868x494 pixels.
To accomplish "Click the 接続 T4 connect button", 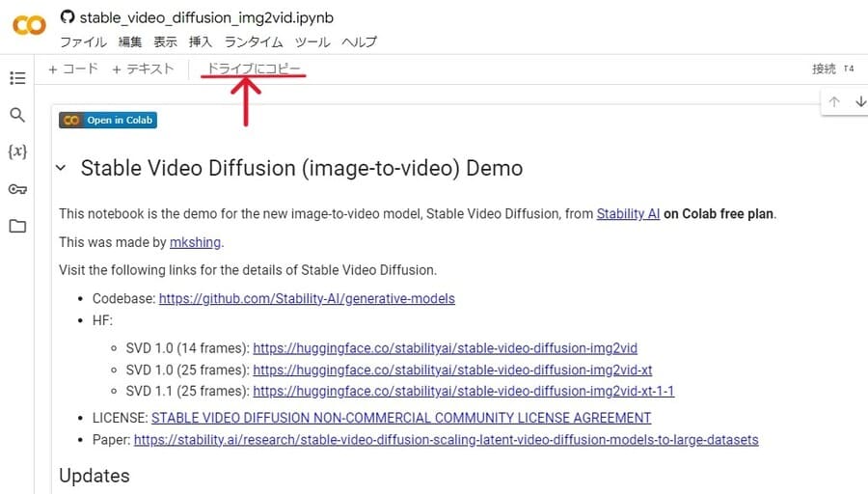I will [832, 69].
